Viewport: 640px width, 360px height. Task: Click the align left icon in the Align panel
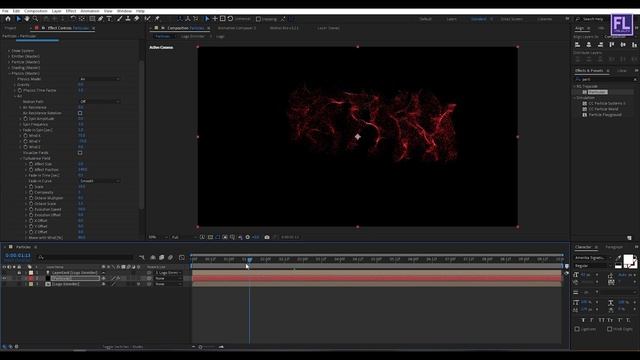coord(577,44)
